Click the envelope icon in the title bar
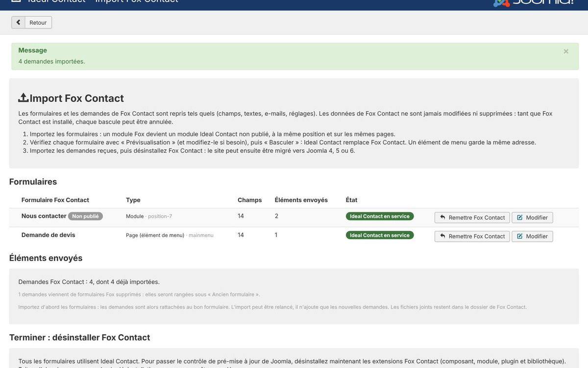This screenshot has width=588, height=368. click(16, 1)
